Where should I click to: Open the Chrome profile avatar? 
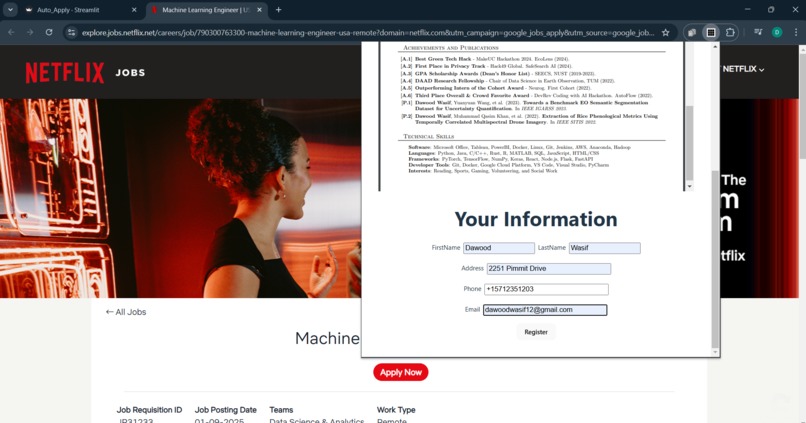[x=777, y=32]
